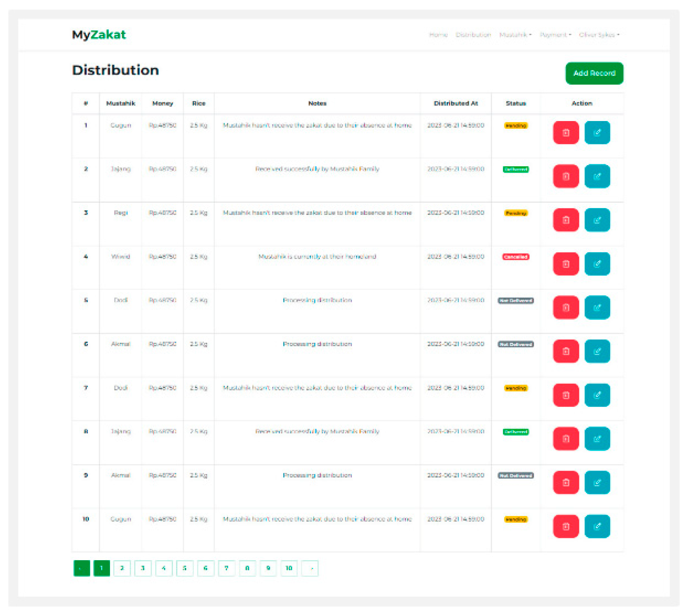Screen dimensions: 689x616
Task: Edit the record in row 9 for Akmal
Action: (597, 482)
